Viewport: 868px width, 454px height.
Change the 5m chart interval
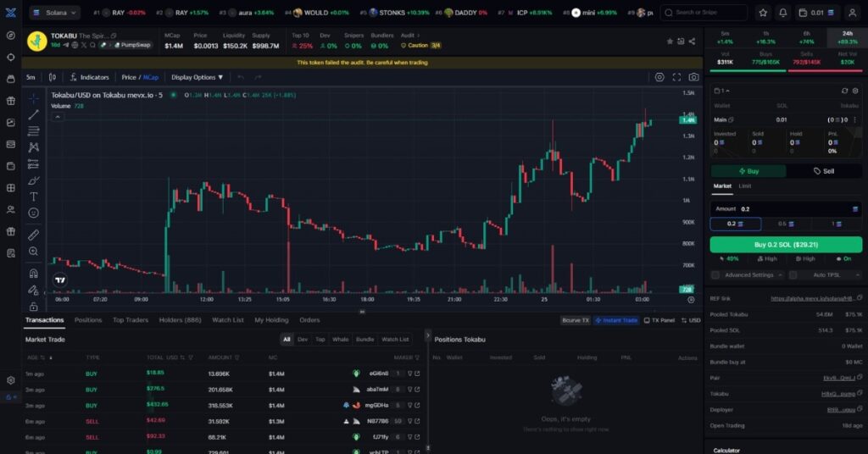pyautogui.click(x=31, y=77)
